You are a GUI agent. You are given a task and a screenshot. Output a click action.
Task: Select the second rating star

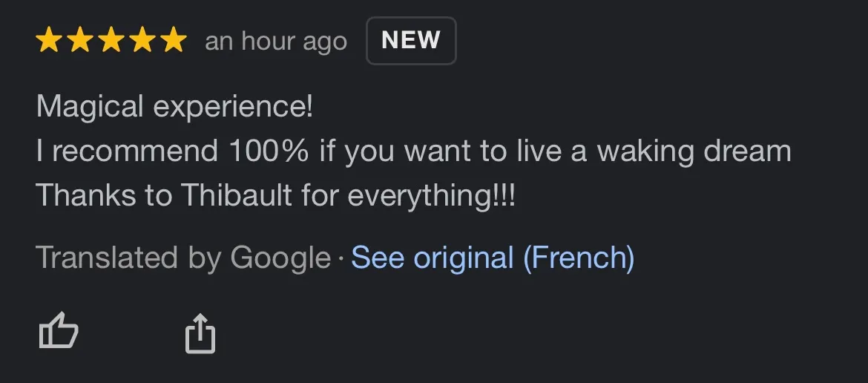pyautogui.click(x=79, y=40)
